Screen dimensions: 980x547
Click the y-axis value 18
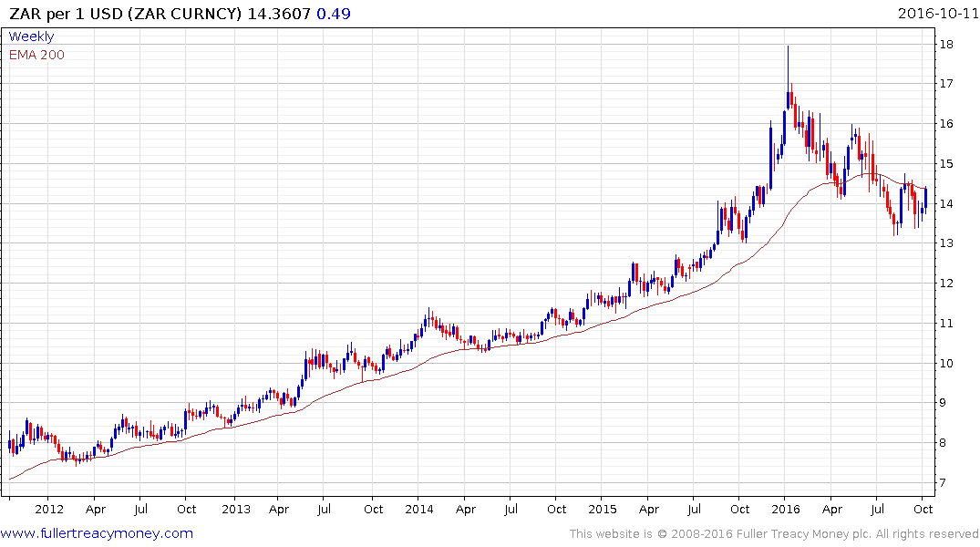(x=945, y=44)
